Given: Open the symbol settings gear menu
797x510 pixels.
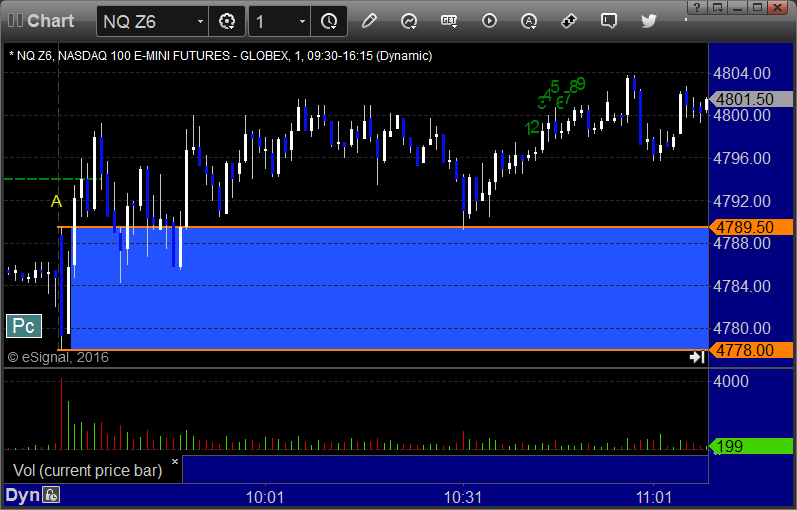Looking at the screenshot, I should tap(227, 21).
